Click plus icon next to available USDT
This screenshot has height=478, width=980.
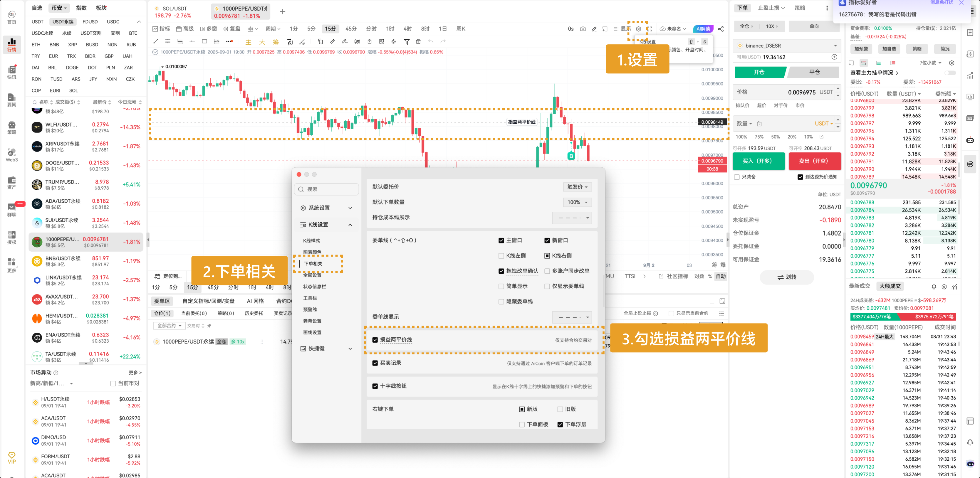coord(834,57)
